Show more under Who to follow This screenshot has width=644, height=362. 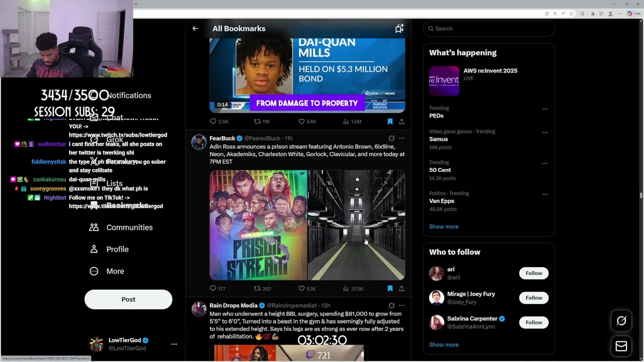click(444, 345)
